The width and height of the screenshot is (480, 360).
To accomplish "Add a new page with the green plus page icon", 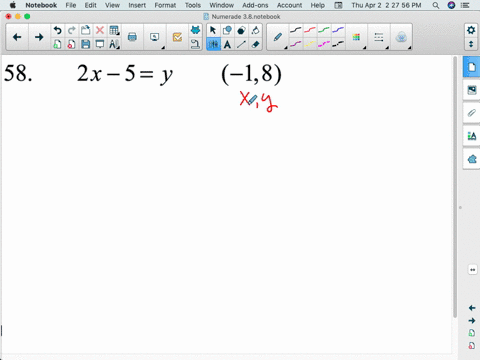I will coord(57,44).
